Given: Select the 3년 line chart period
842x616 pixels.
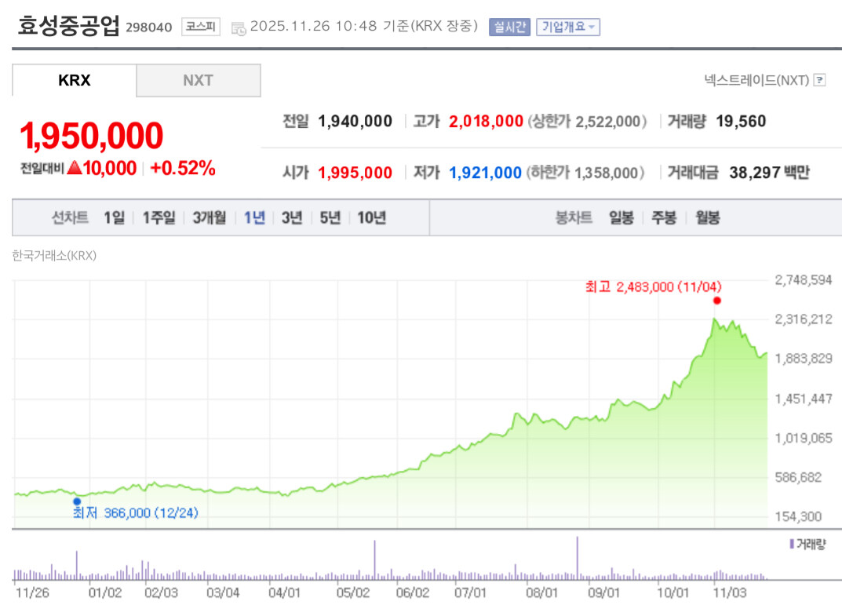Looking at the screenshot, I should 292,217.
